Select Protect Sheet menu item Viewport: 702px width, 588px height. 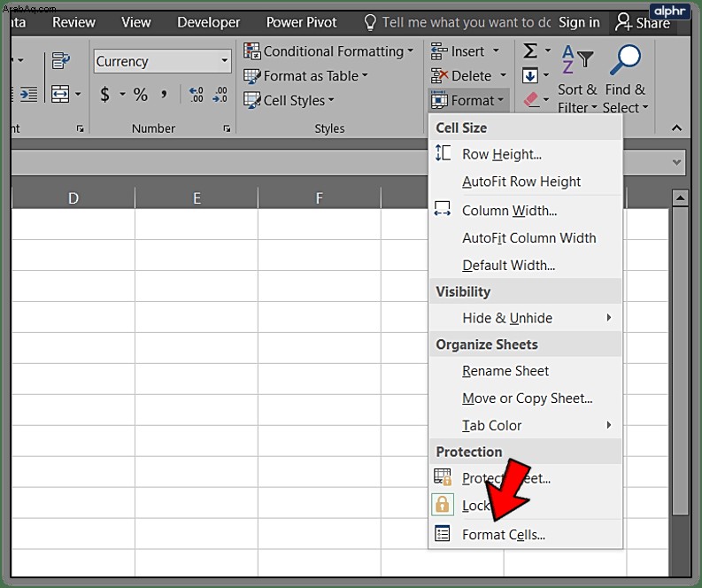526,478
